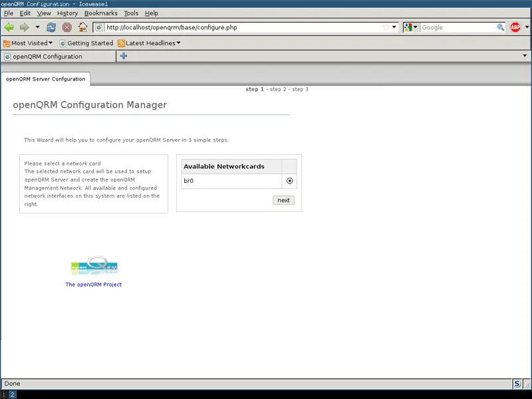Image resolution: width=532 pixels, height=399 pixels.
Task: Open The openQRM Project link
Action: tap(94, 285)
